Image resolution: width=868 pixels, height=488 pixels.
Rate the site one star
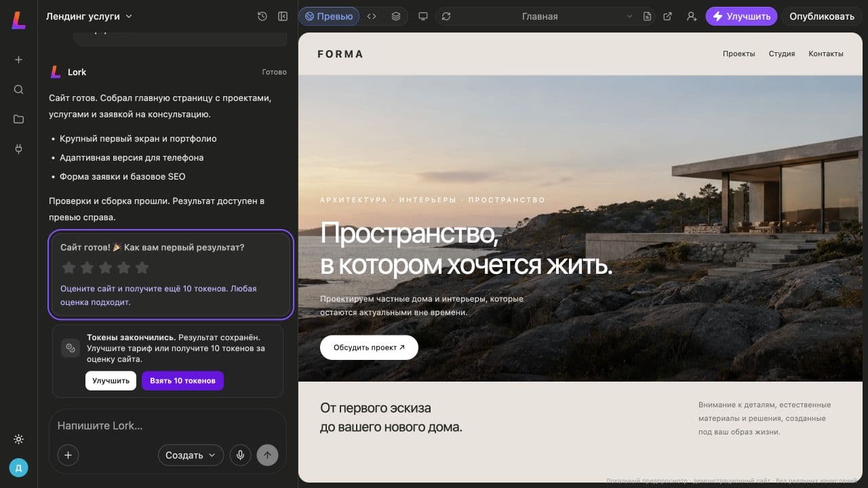coord(68,268)
